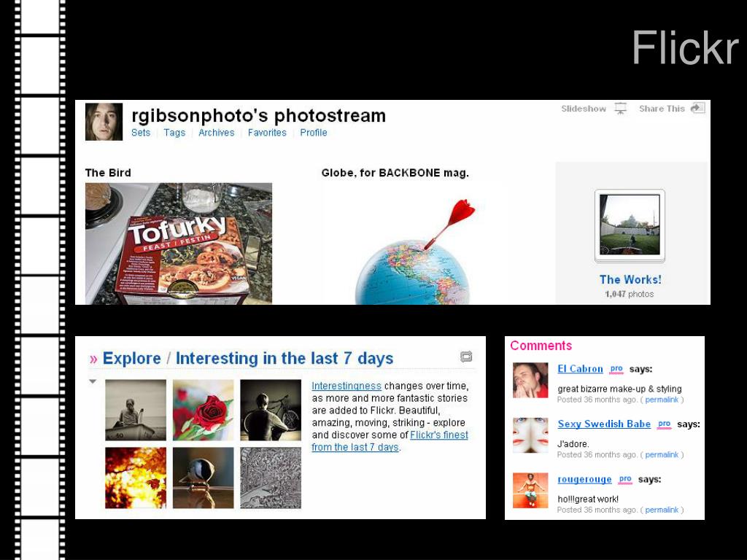Click the Globe, for BACKBONE mag. title
This screenshot has width=747, height=560.
395,173
